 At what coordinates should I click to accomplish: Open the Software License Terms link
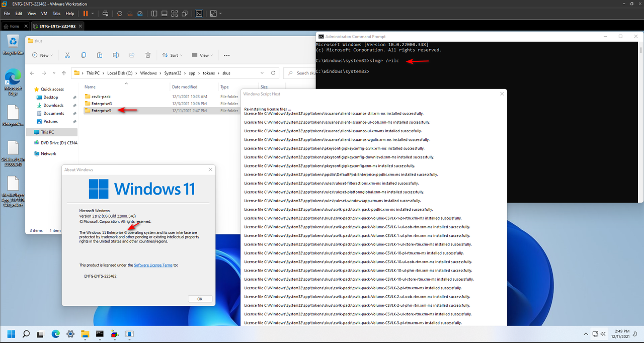(153, 265)
